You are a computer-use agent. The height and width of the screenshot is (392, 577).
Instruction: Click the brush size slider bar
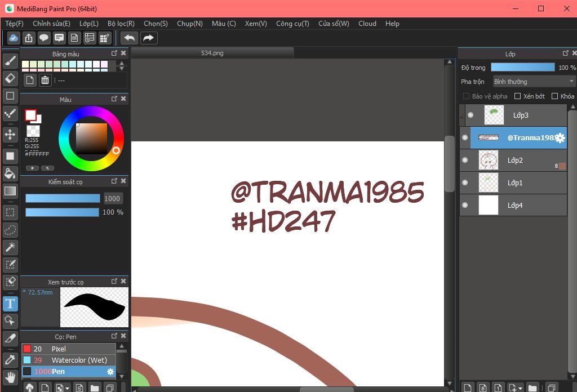click(63, 199)
